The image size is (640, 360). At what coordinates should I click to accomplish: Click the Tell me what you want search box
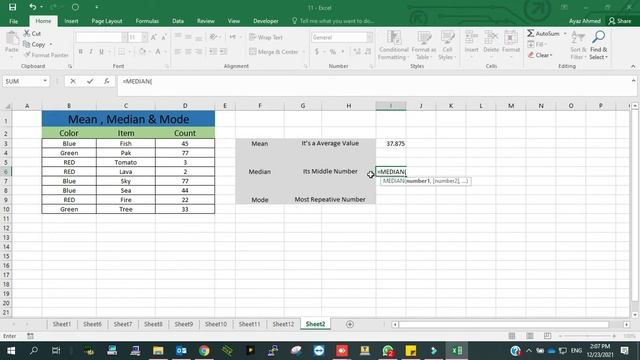click(333, 21)
